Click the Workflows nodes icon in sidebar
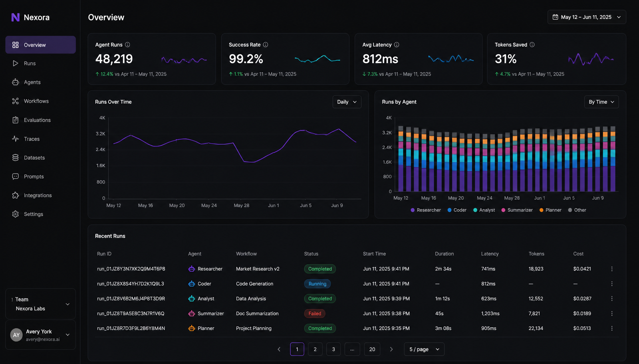The image size is (639, 364). (x=16, y=101)
